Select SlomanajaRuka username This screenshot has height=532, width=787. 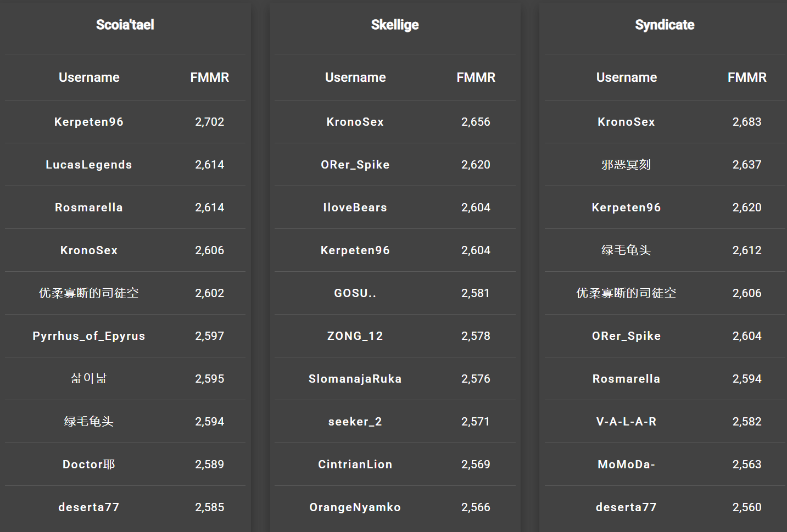pos(355,379)
